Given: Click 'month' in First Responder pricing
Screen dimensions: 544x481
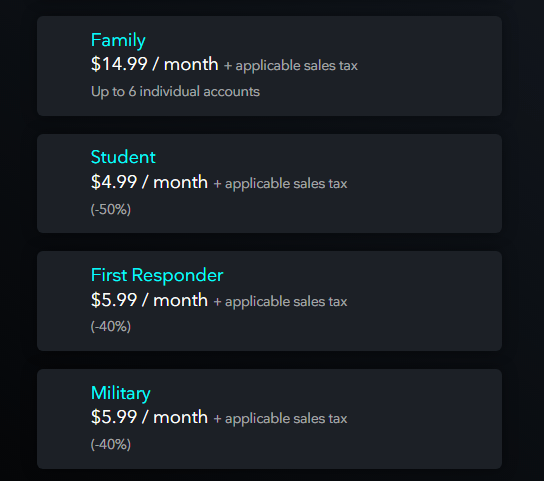Looking at the screenshot, I should coord(180,300).
